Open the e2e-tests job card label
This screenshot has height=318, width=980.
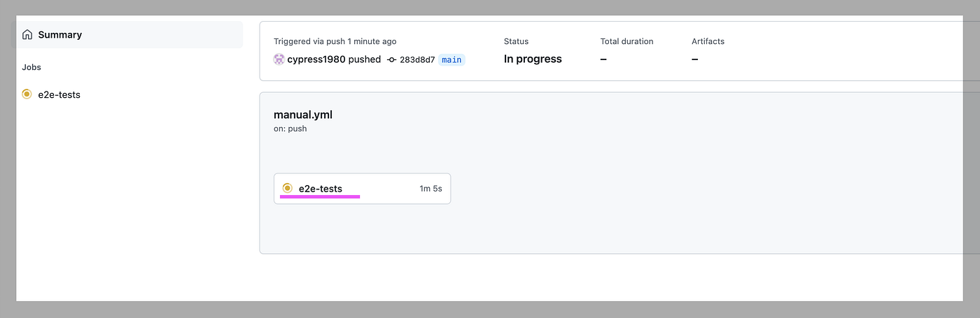pos(321,189)
